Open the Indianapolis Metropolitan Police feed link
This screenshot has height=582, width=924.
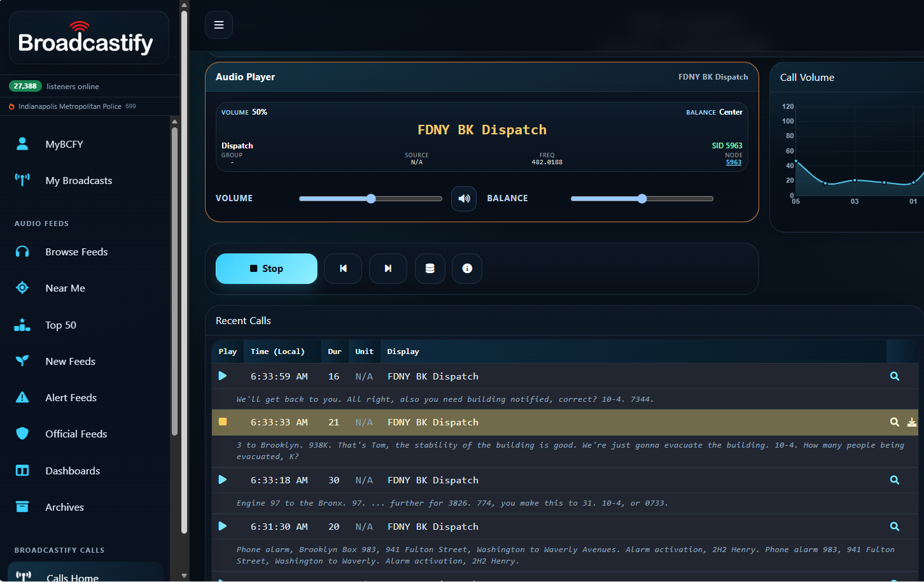[x=70, y=106]
